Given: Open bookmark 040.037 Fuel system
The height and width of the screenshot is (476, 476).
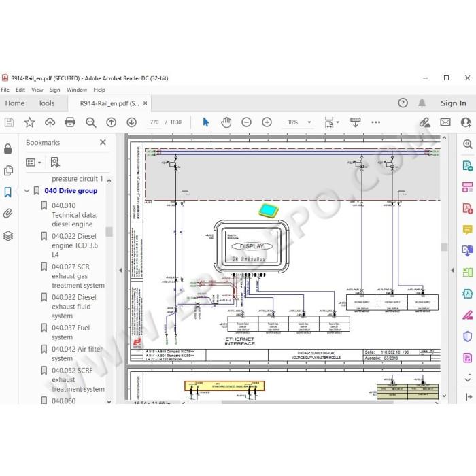Looking at the screenshot, I should click(x=71, y=333).
